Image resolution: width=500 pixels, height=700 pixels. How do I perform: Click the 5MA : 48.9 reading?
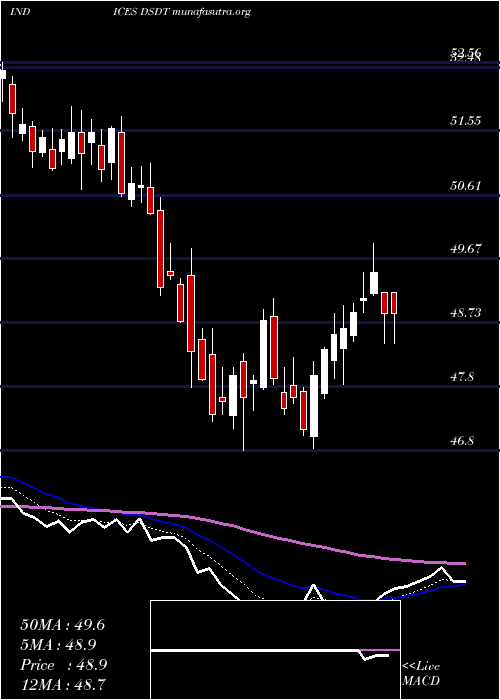(58, 645)
